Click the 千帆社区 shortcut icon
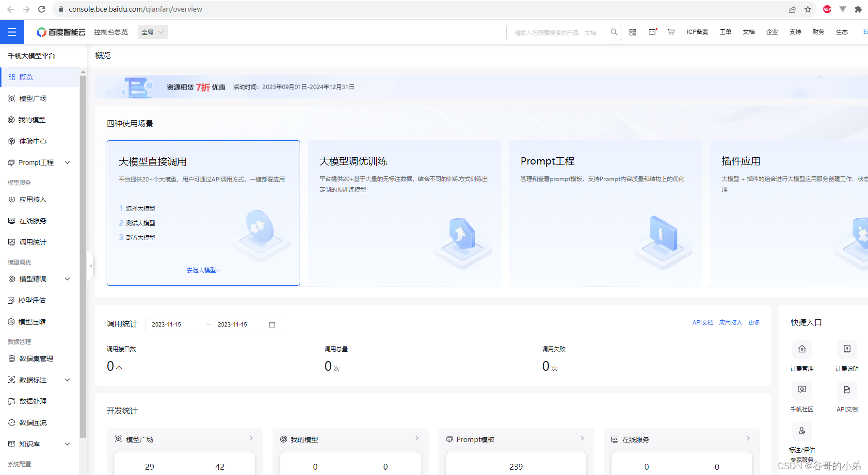 pos(802,390)
